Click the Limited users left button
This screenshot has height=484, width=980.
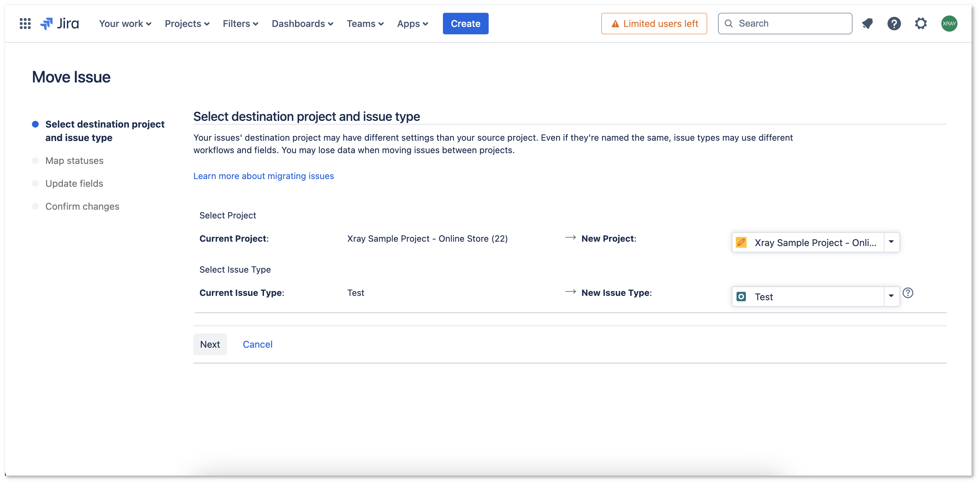654,24
